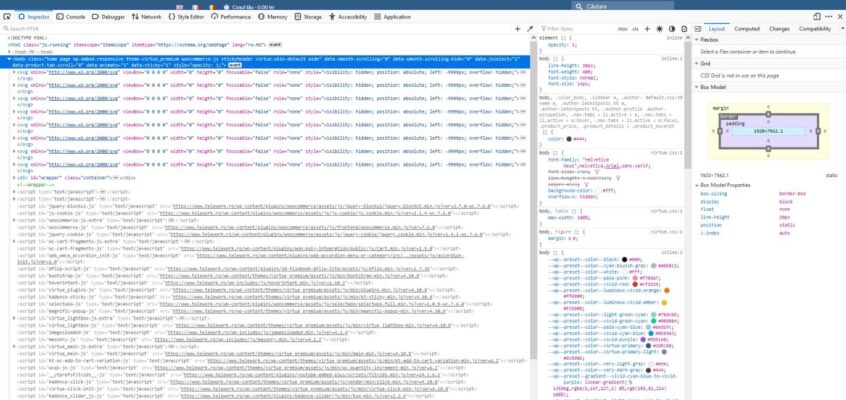Click the DOCTYPE html line
The image size is (846, 400).
pos(27,38)
